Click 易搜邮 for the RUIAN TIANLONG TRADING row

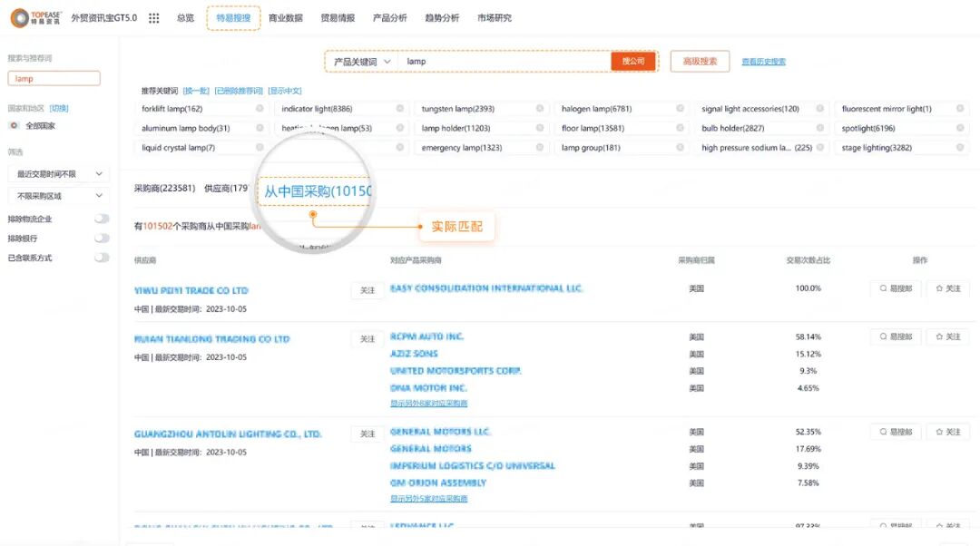[x=896, y=336]
